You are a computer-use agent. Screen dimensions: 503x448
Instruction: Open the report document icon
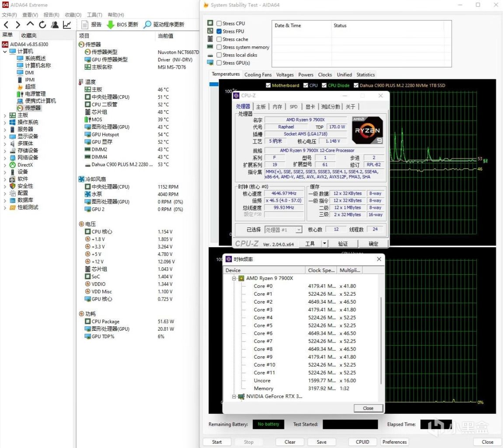point(84,25)
